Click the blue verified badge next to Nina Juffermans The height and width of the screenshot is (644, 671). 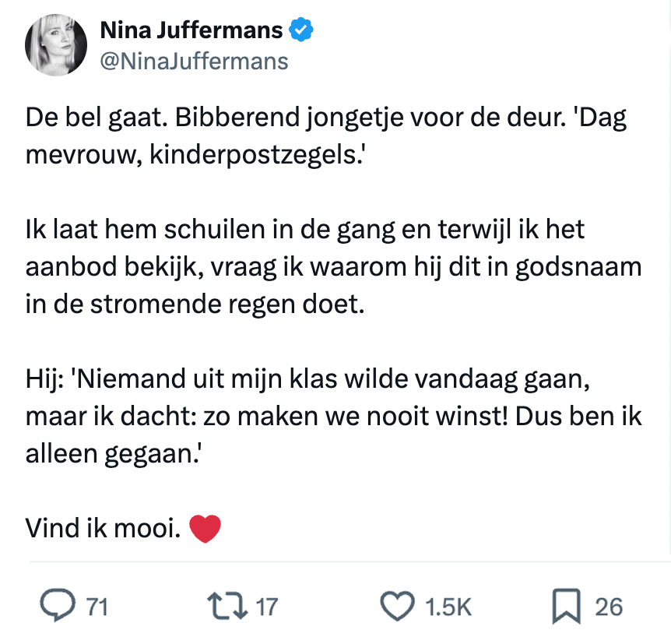(301, 29)
